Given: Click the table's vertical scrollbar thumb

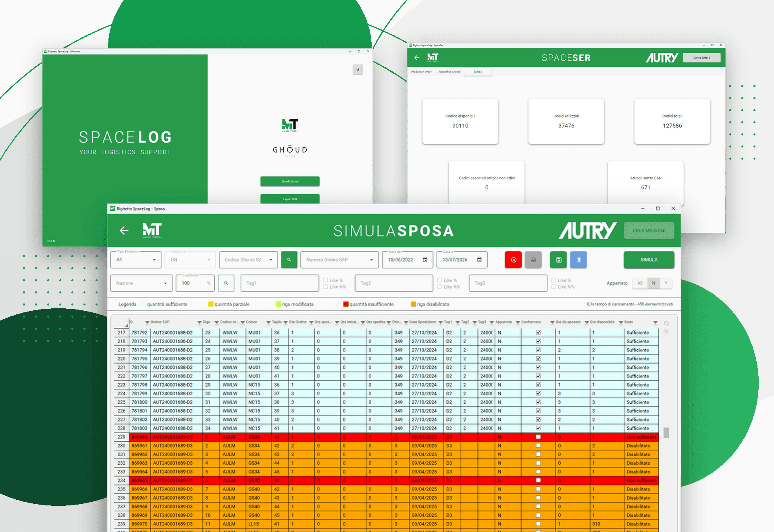Looking at the screenshot, I should [666, 432].
